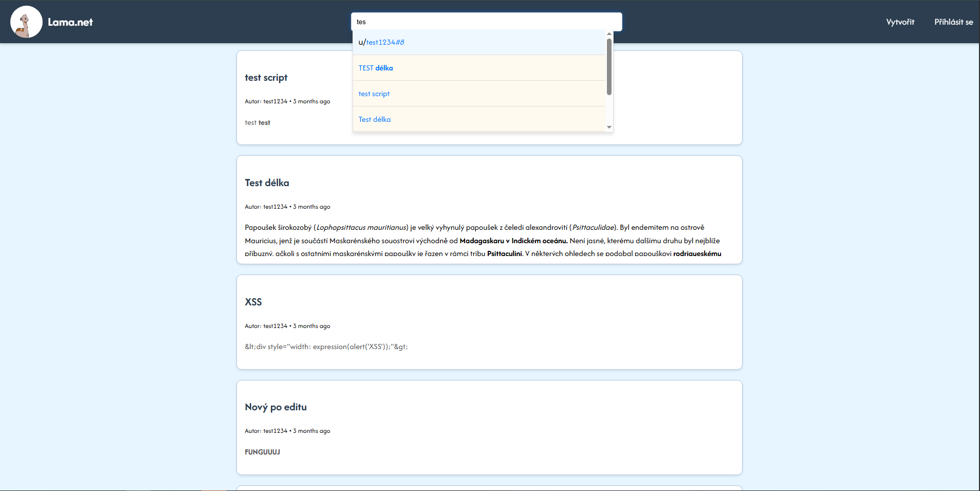
Task: Click the Lama.net llama logo icon
Action: [26, 22]
